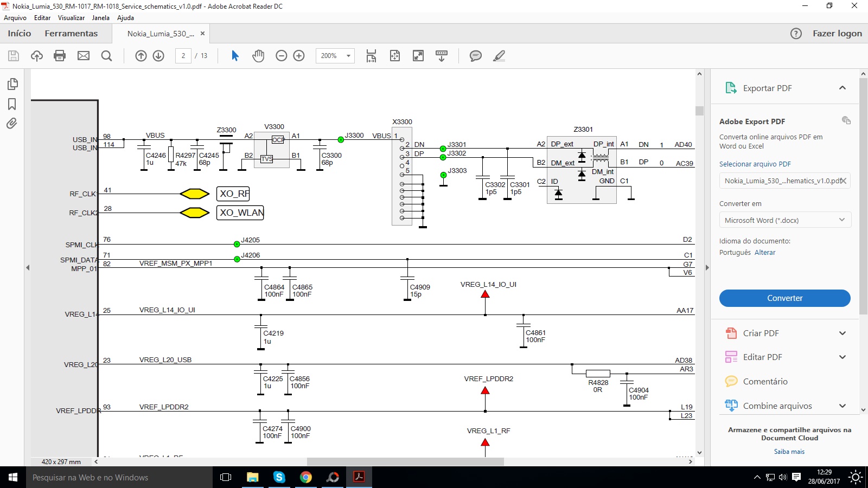
Task: Open Task View on the taskbar
Action: point(226,477)
